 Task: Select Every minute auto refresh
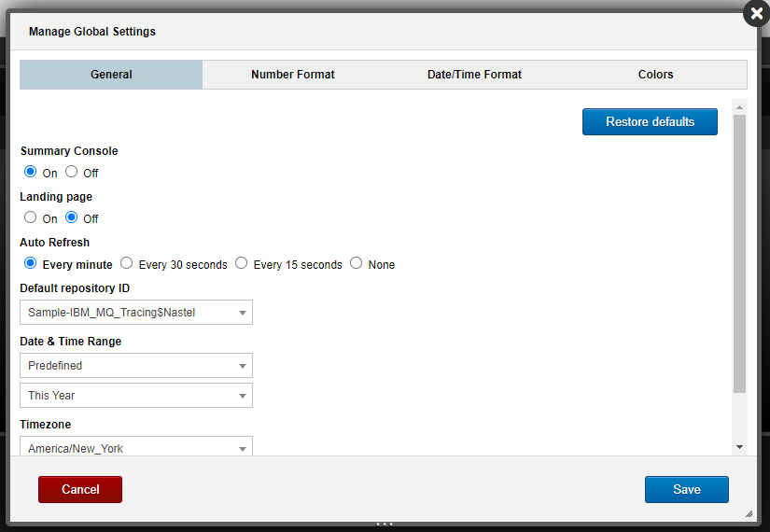31,263
